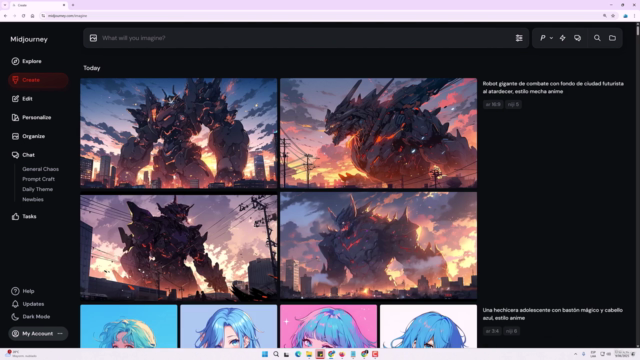Open the Tasks page
Viewport: 640px width, 360px height.
24,217
